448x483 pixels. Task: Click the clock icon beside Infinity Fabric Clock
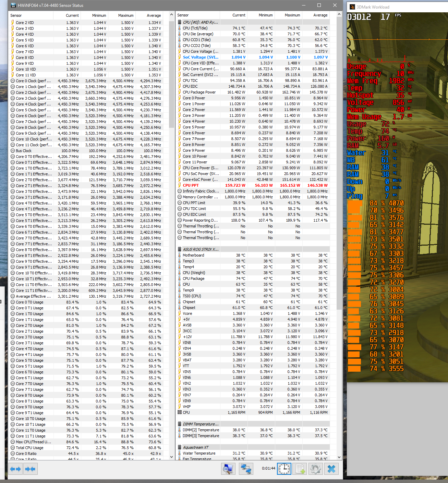point(180,191)
